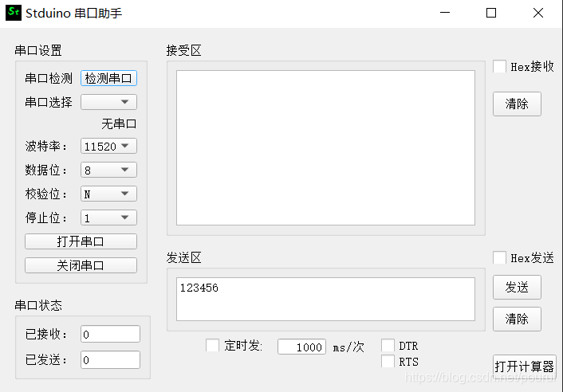
Task: Click inside the 接受区 receive text area
Action: 325,147
